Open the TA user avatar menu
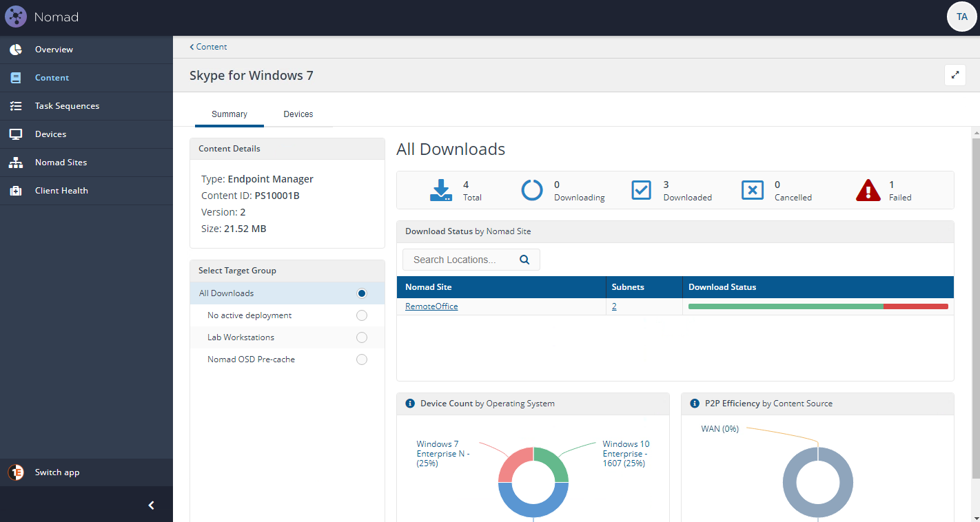The image size is (980, 522). point(962,17)
